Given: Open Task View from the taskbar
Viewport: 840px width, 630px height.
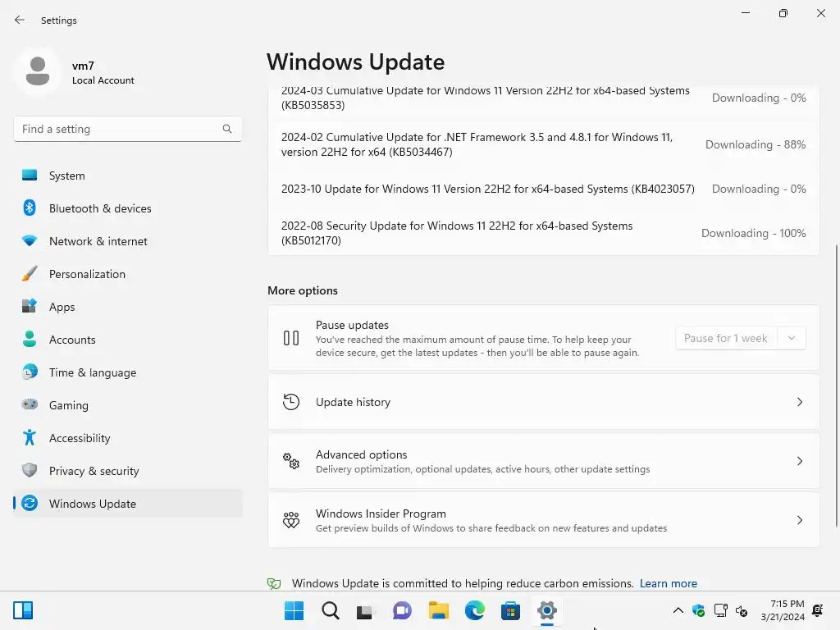Looking at the screenshot, I should pos(365,610).
